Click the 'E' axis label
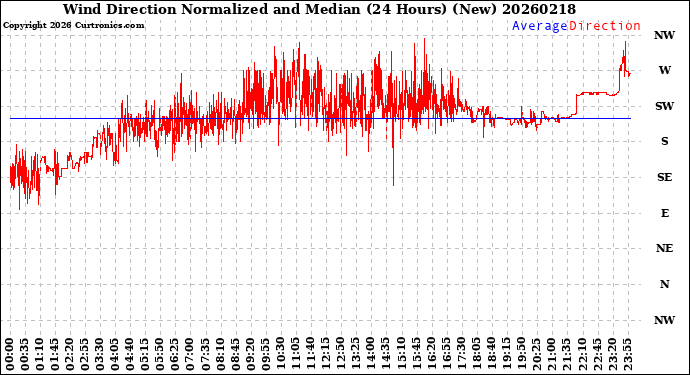Viewport: 690px width, 375px height. click(x=664, y=213)
